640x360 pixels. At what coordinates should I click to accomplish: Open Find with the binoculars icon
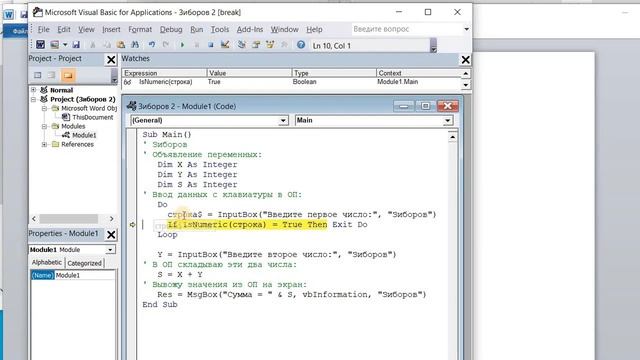(x=135, y=44)
